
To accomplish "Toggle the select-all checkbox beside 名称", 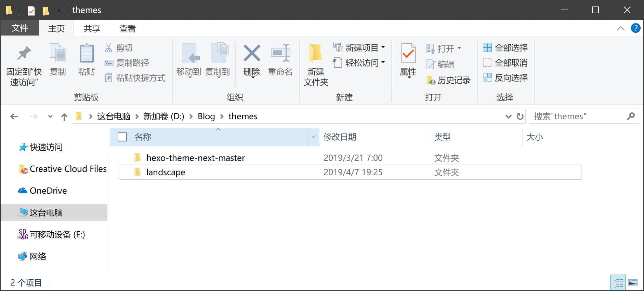I will [x=122, y=137].
